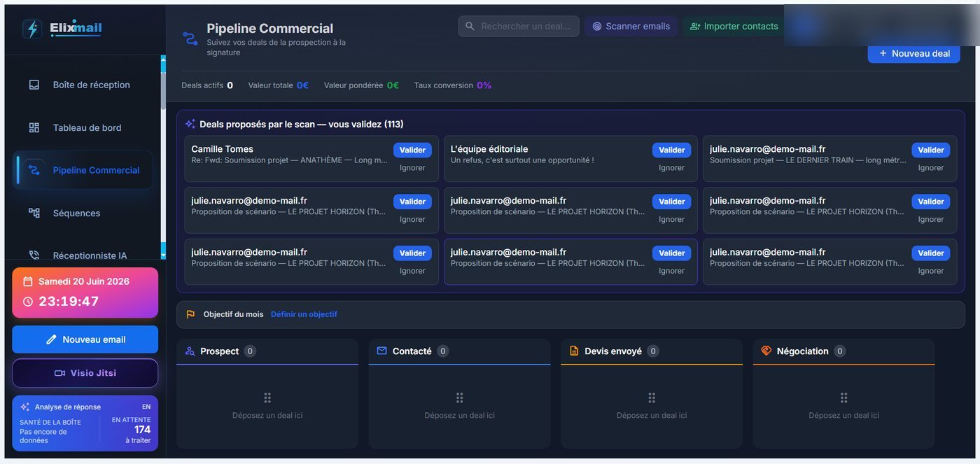Ignore the LE DERNIER TRAIN deal

point(930,168)
